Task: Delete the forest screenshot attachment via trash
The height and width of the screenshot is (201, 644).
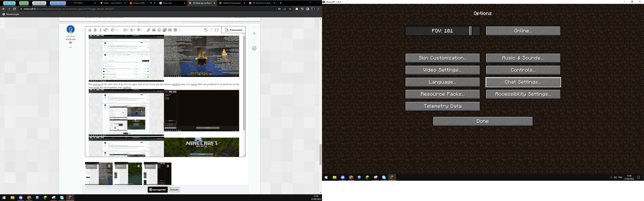Action: point(139,166)
